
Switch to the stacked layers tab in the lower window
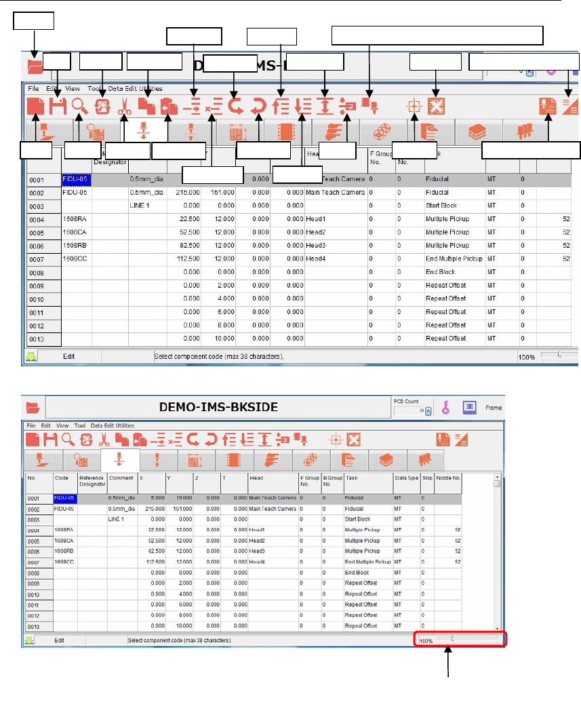(x=386, y=460)
